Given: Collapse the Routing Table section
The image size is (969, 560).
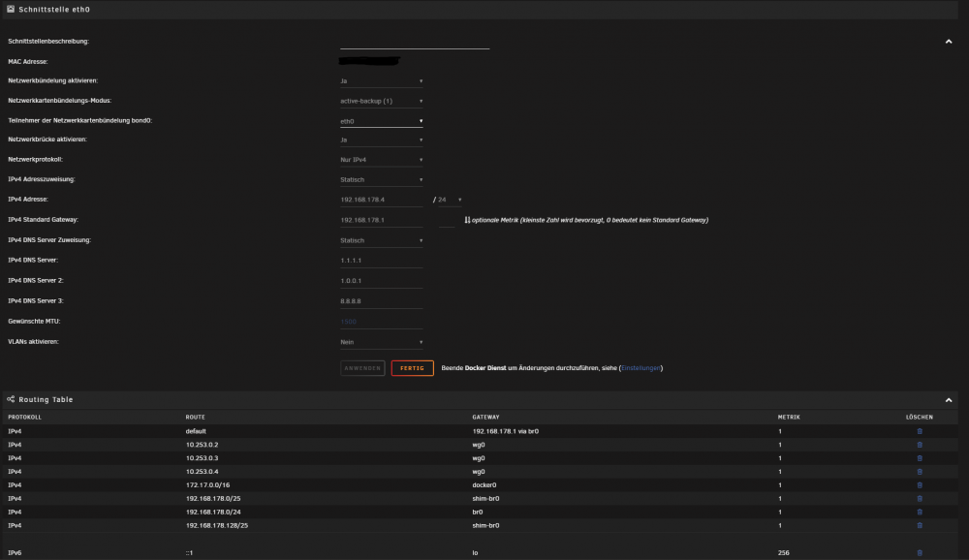Looking at the screenshot, I should click(948, 400).
